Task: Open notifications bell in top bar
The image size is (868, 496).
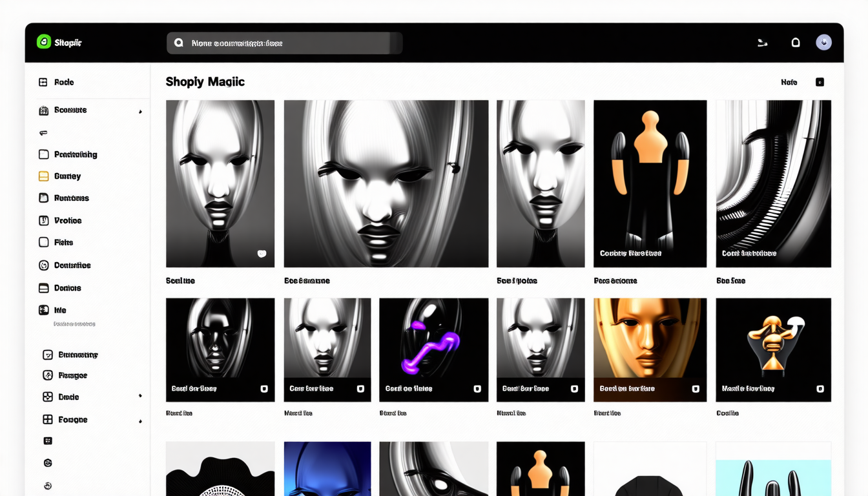Action: tap(796, 43)
